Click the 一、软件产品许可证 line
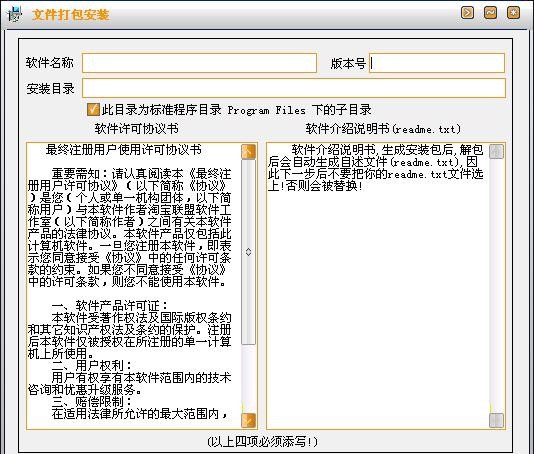Screen dimensions: 534x454 pos(110,306)
